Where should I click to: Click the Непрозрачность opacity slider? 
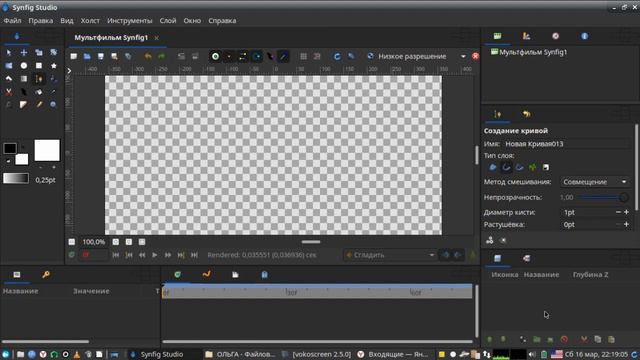(603, 198)
